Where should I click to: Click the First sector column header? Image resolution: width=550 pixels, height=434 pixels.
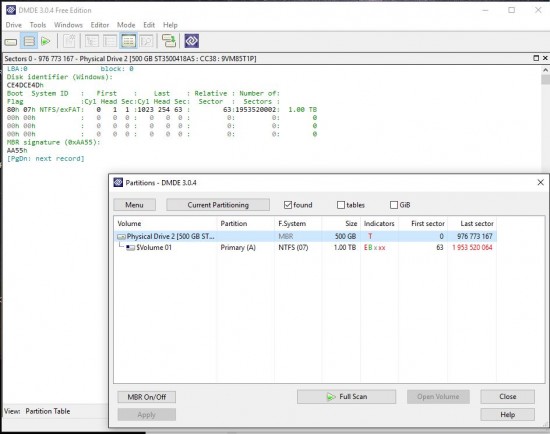point(423,223)
